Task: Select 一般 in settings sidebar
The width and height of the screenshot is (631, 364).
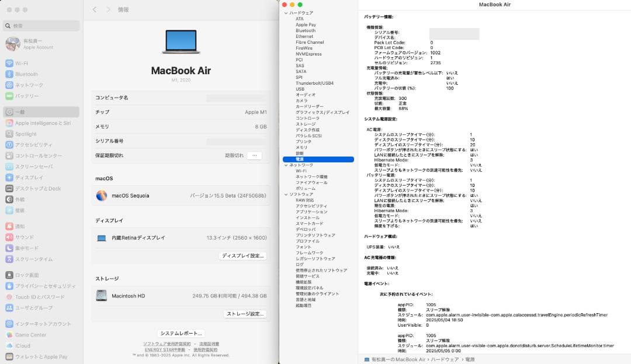Action: click(41, 112)
